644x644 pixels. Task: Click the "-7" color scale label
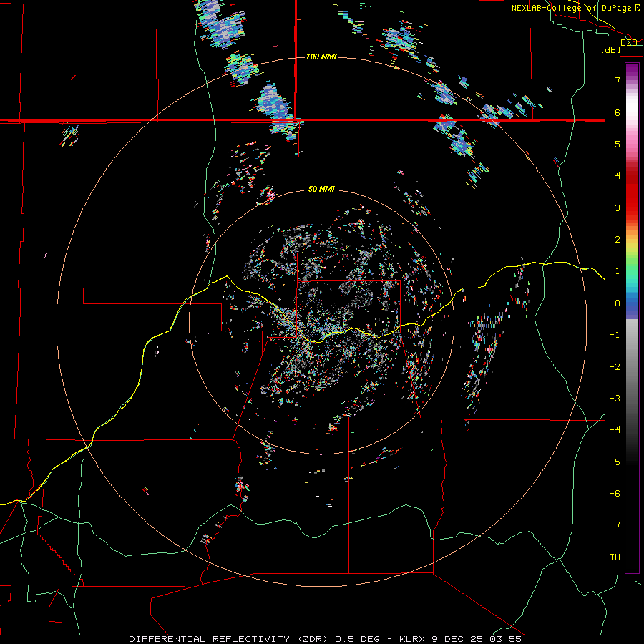pos(615,525)
